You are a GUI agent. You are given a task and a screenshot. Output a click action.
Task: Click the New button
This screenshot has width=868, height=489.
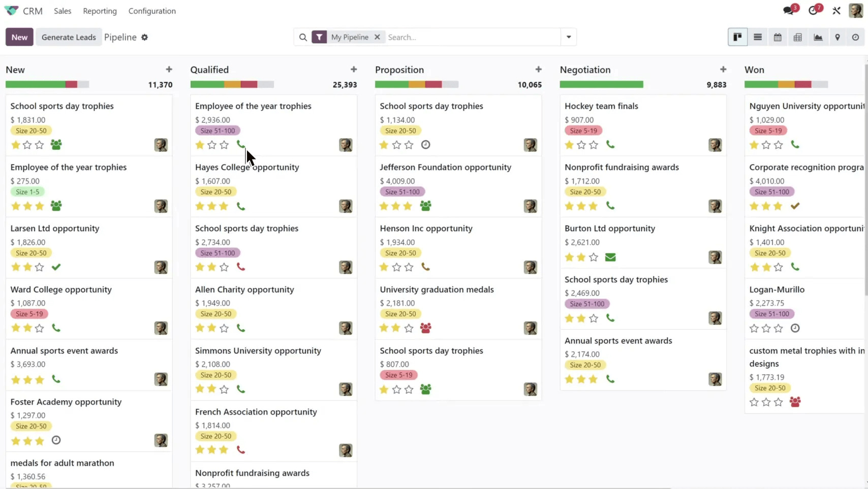19,37
